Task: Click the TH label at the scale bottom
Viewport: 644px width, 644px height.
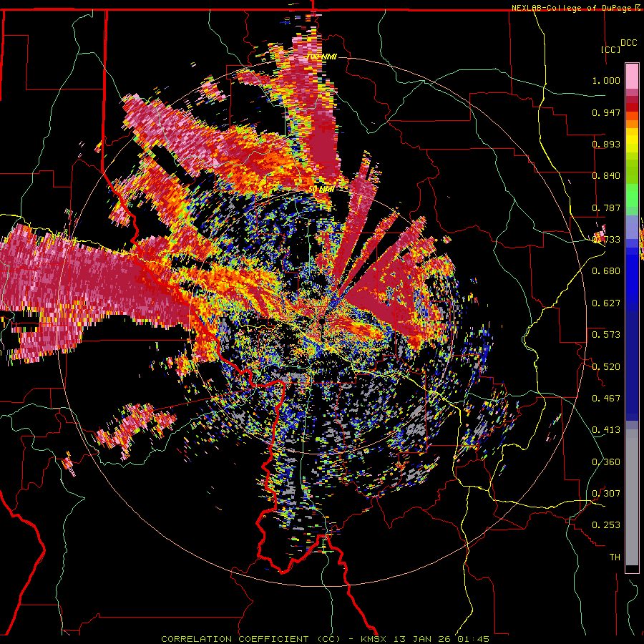Action: 615,557
